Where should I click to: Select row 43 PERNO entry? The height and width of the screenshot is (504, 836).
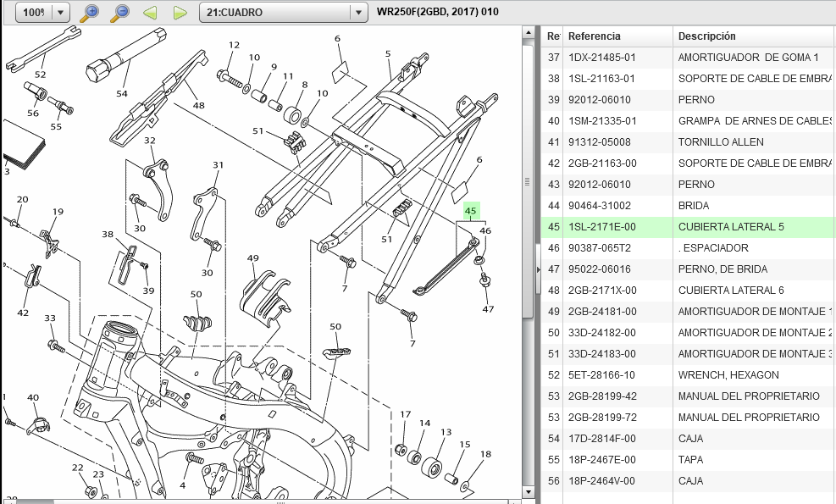pyautogui.click(x=689, y=185)
